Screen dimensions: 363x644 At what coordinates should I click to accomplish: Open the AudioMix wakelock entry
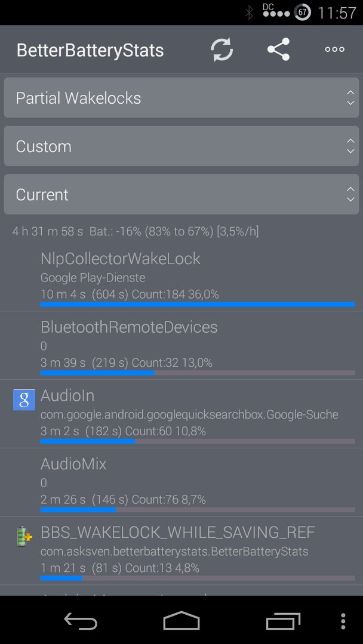click(x=181, y=482)
